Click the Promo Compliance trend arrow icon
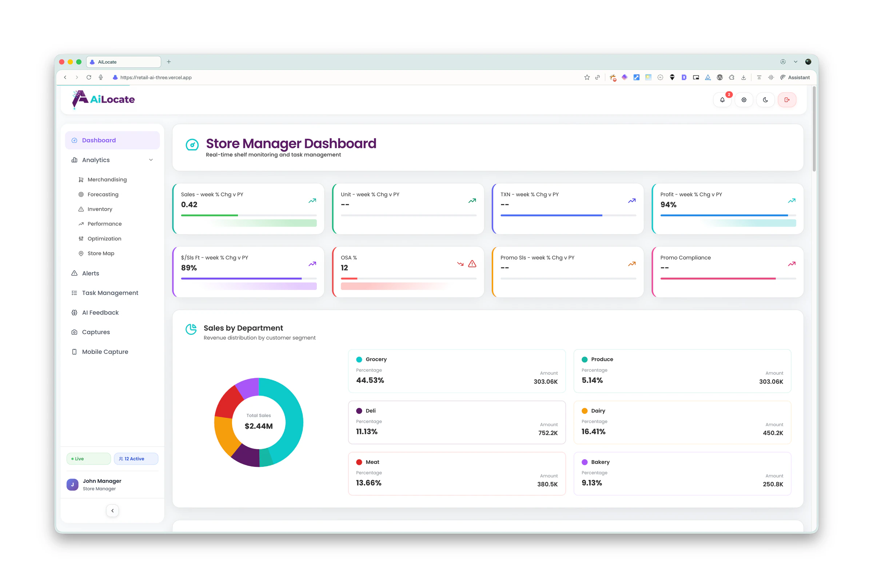873x588 pixels. 792,264
